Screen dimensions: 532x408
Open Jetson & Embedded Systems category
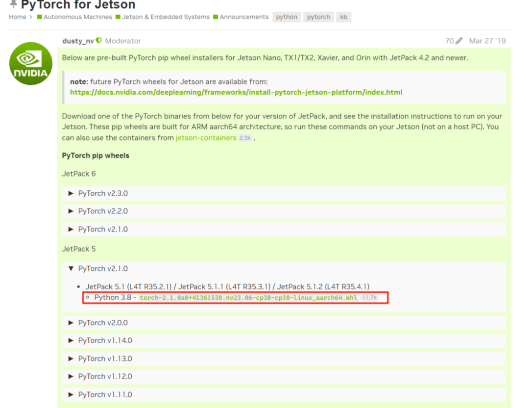click(x=163, y=17)
